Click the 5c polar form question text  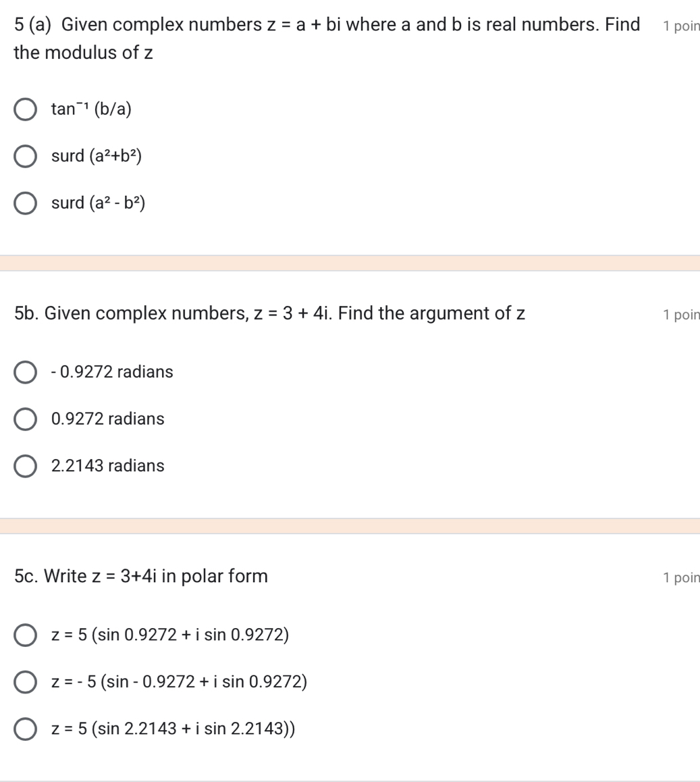[140, 576]
